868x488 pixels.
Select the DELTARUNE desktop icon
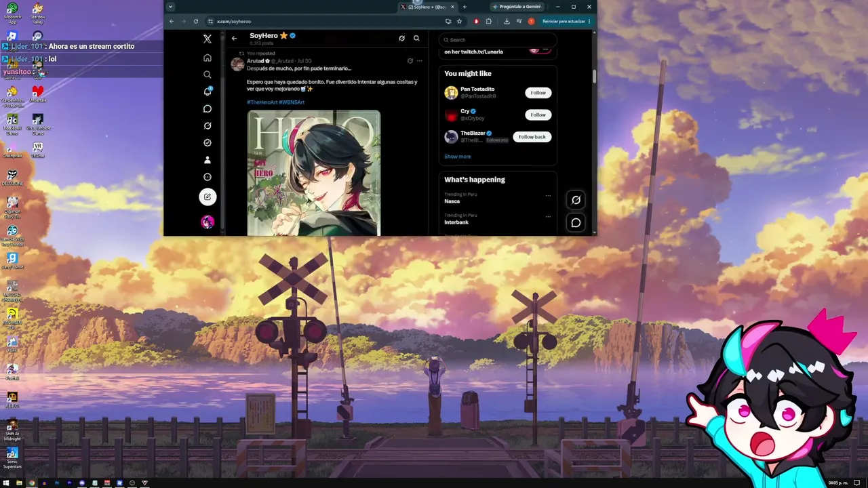(x=12, y=178)
